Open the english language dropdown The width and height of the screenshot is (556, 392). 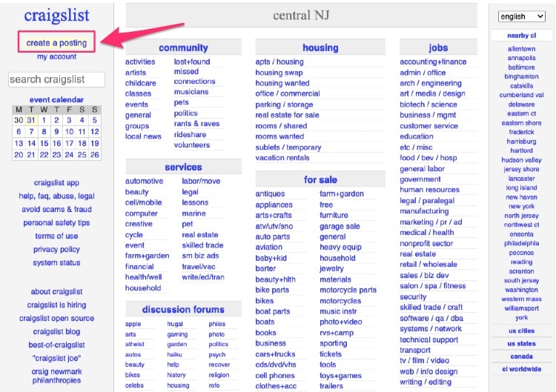click(521, 16)
